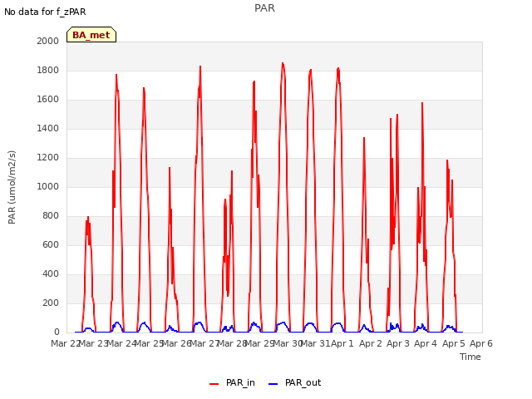Click the 400 y-axis tick label

click(x=51, y=273)
